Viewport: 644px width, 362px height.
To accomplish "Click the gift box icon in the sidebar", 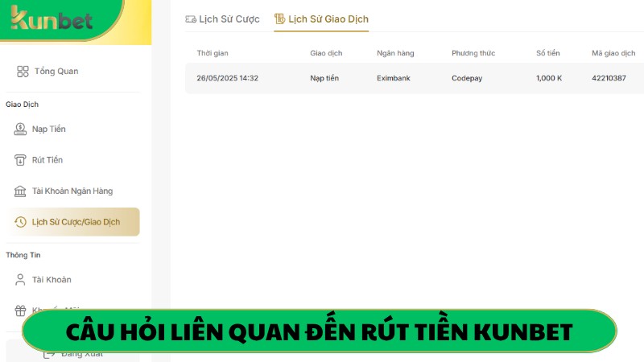I will point(20,311).
